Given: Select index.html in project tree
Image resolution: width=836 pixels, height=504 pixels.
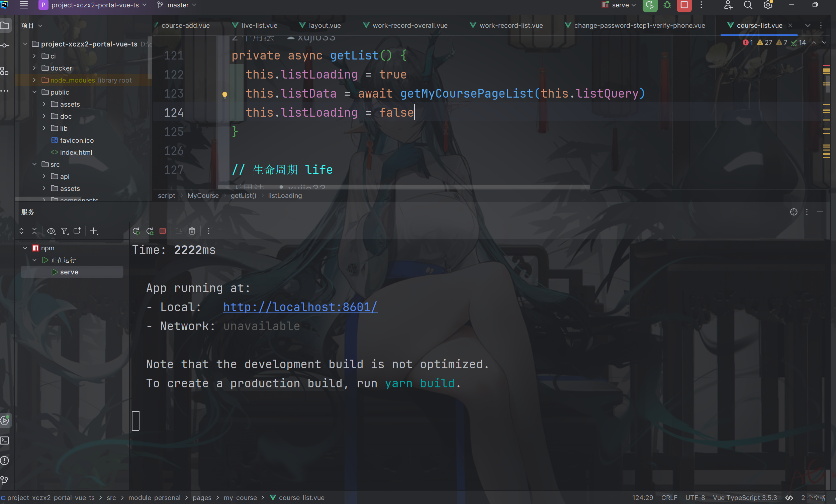Looking at the screenshot, I should 76,152.
